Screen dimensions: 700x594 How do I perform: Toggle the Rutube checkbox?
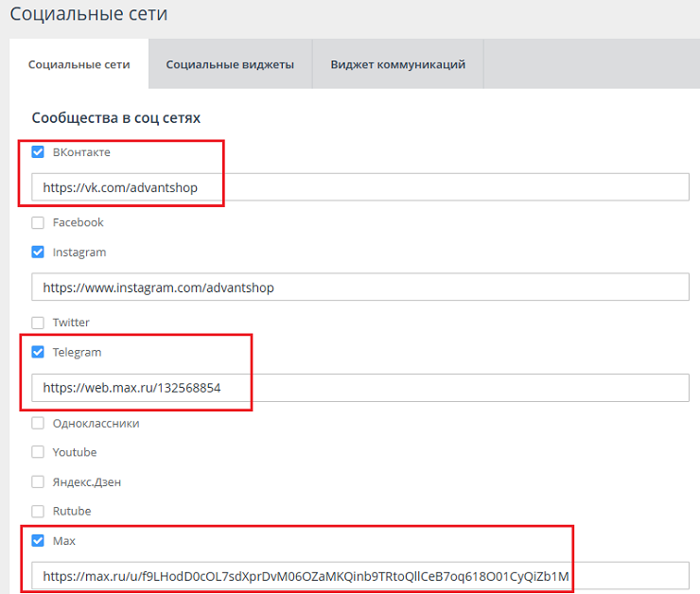coord(38,512)
